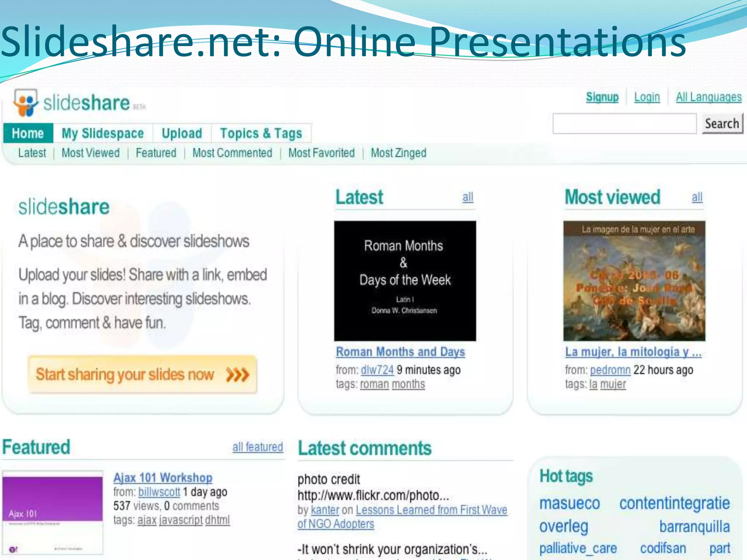The width and height of the screenshot is (747, 560).
Task: Open the My Slidespace tab
Action: pyautogui.click(x=103, y=133)
